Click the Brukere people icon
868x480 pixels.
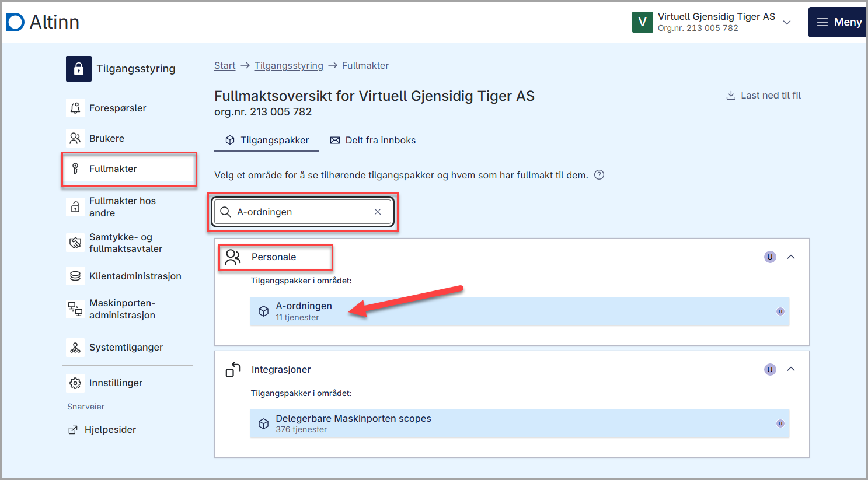click(75, 138)
